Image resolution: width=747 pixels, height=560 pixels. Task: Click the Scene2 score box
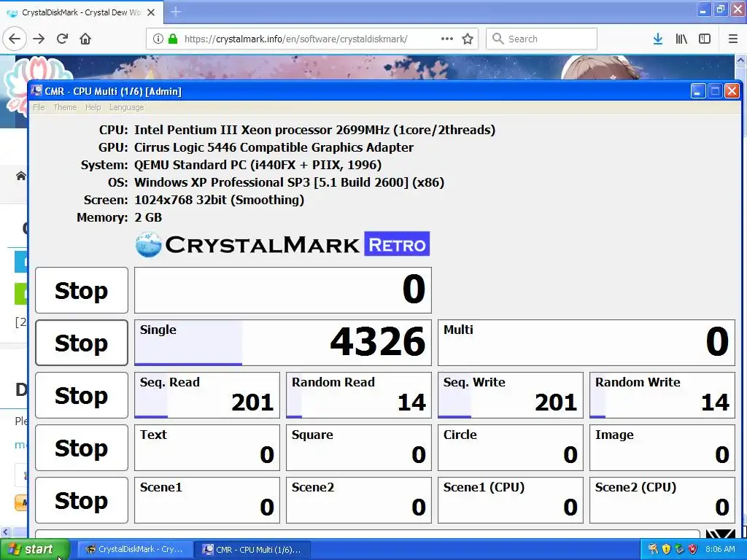[359, 500]
